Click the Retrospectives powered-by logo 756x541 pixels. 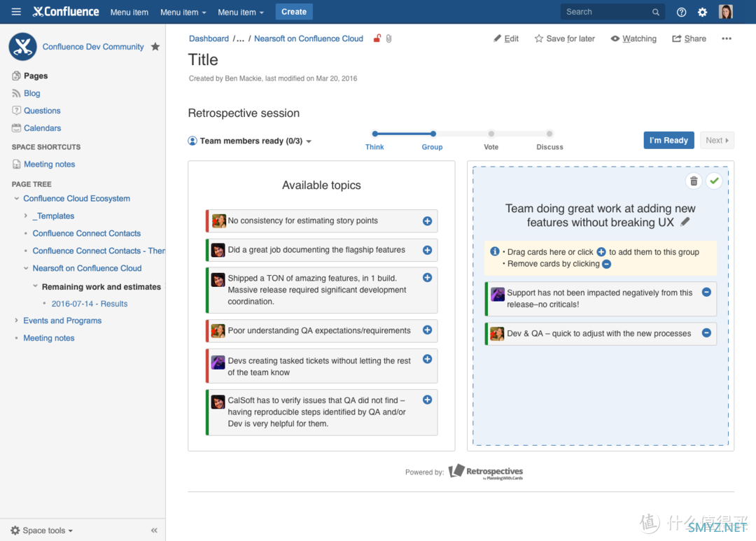coord(486,472)
